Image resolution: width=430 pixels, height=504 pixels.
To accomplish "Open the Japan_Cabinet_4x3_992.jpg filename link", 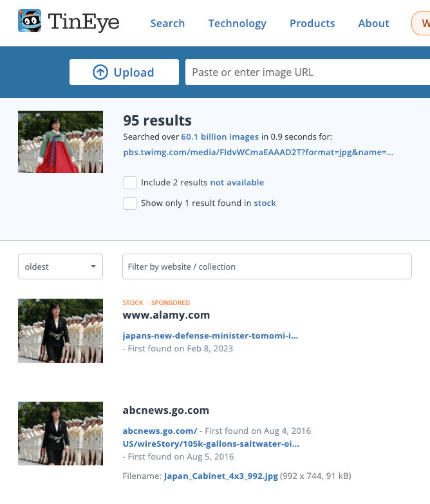I will 221,476.
